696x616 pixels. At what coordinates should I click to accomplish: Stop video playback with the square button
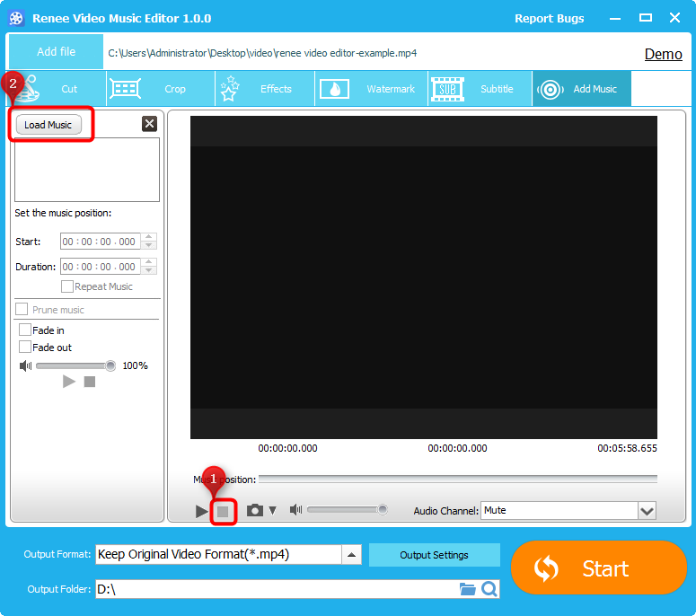[223, 511]
